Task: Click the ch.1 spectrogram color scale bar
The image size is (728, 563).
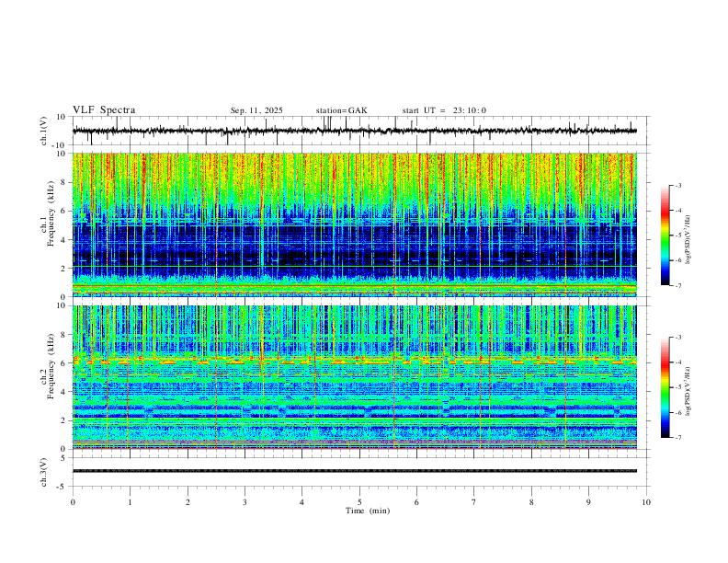Action: (665, 236)
